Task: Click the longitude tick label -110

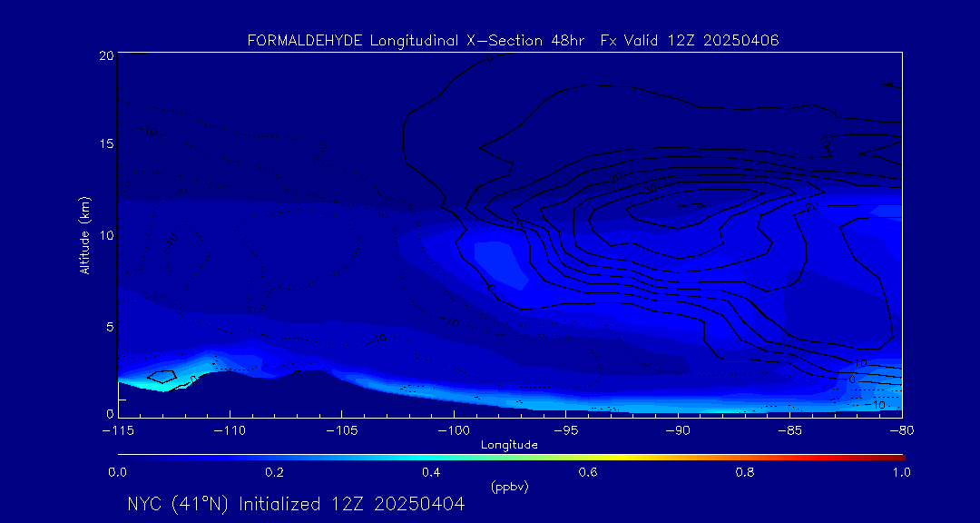Action: [x=230, y=431]
